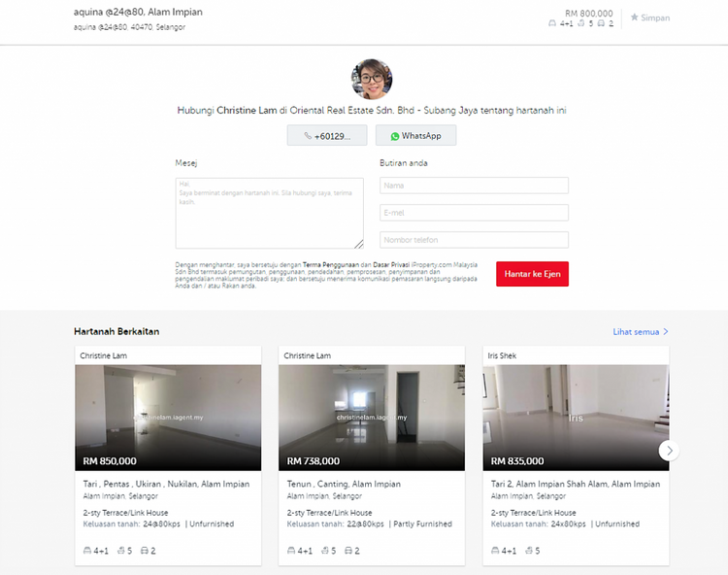Click the Nama input field
The height and width of the screenshot is (575, 728).
474,186
